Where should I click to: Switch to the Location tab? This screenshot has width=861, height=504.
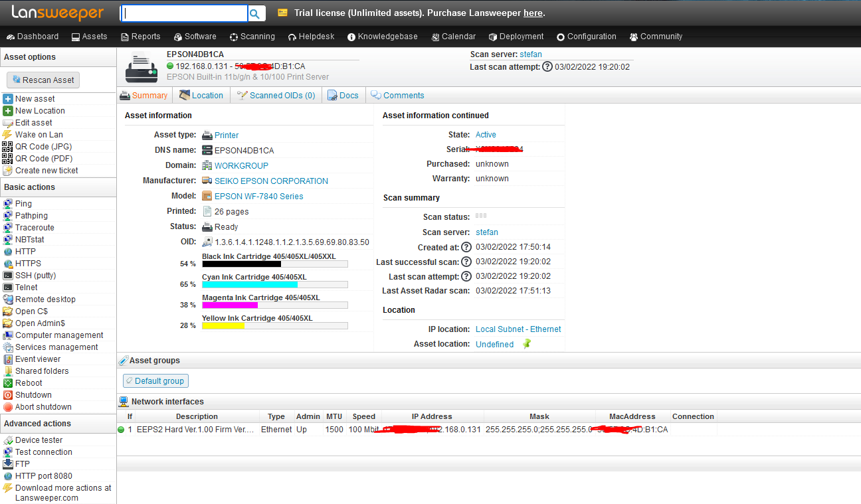click(201, 96)
